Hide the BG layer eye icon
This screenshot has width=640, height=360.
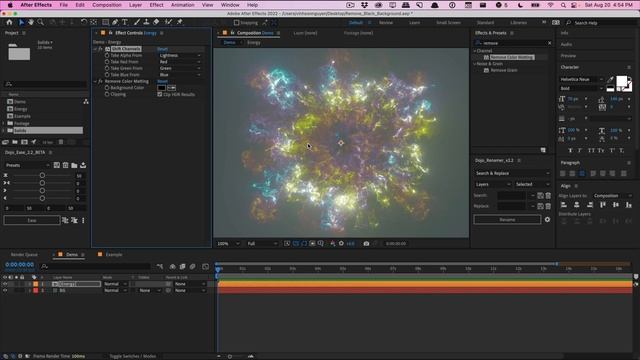pyautogui.click(x=5, y=291)
